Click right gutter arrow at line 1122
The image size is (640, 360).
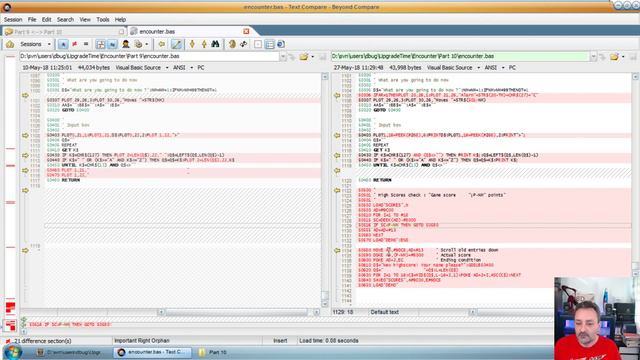pyautogui.click(x=337, y=190)
